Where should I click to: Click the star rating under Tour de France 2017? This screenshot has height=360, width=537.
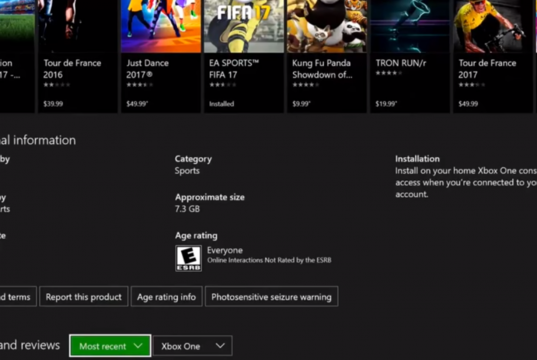point(472,85)
